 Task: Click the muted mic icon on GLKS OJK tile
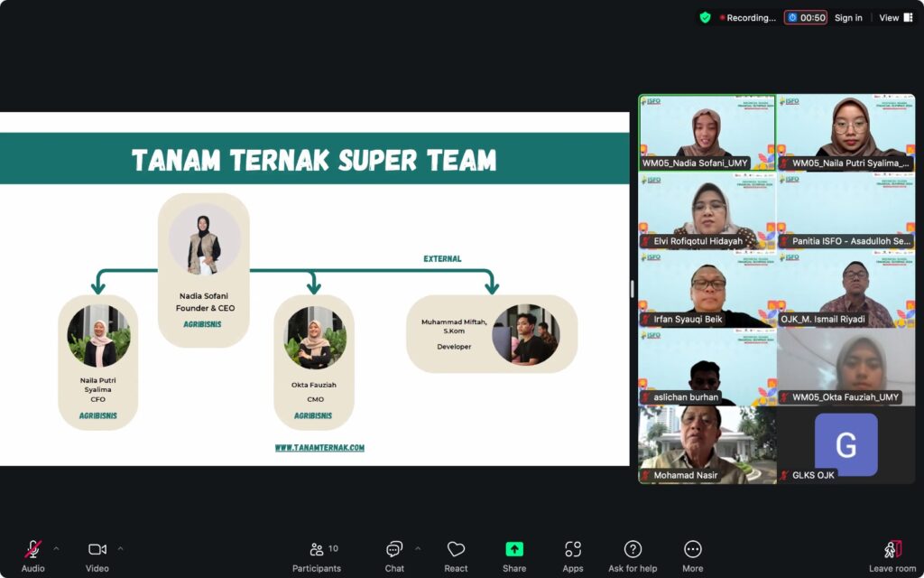[x=784, y=475]
